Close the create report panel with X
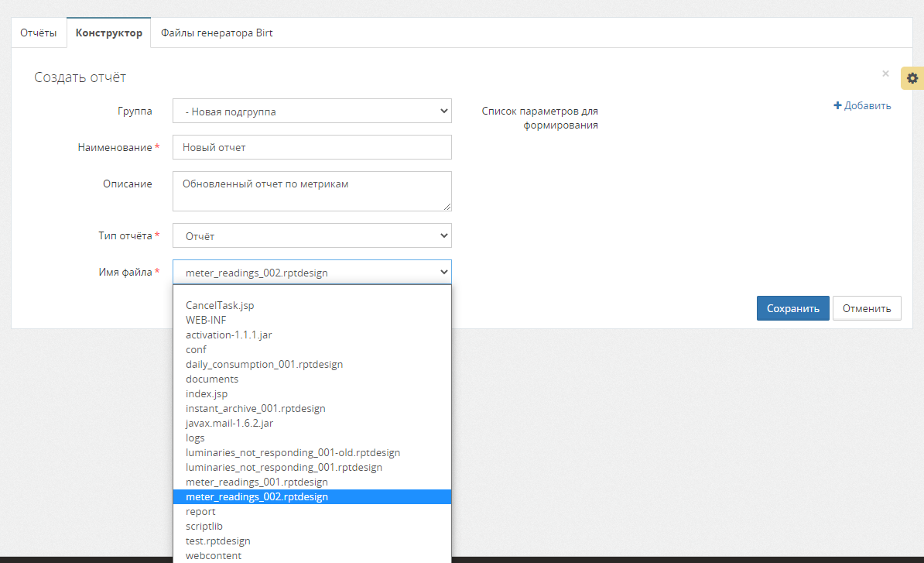The image size is (924, 563). 885,74
